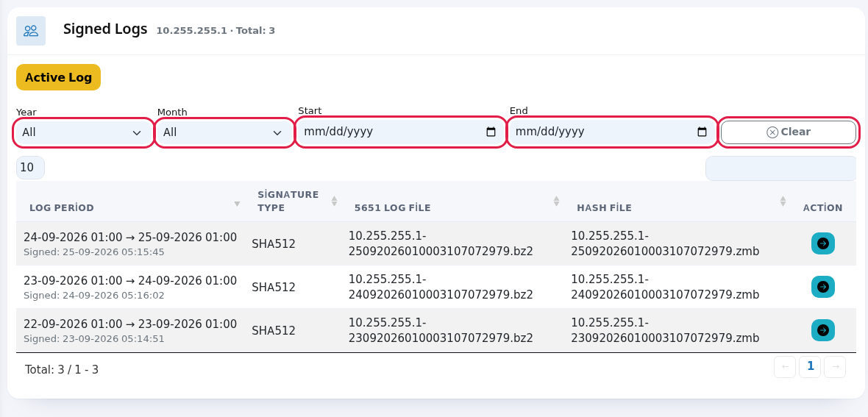Select the 24092026010003107072979.bz2 log file
The height and width of the screenshot is (417, 868).
pyautogui.click(x=441, y=287)
